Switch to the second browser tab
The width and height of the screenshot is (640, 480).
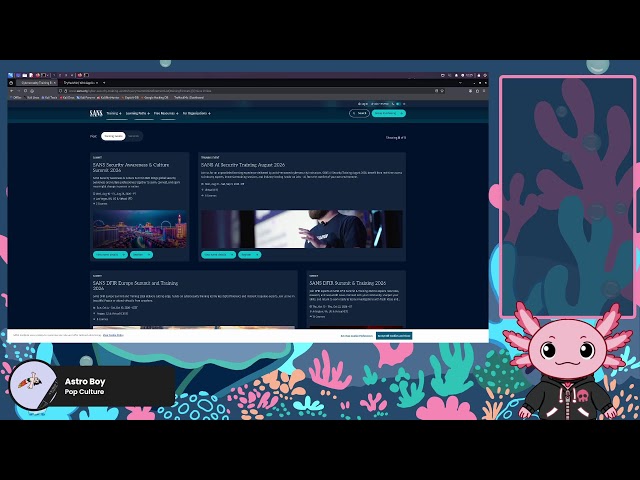coord(80,83)
